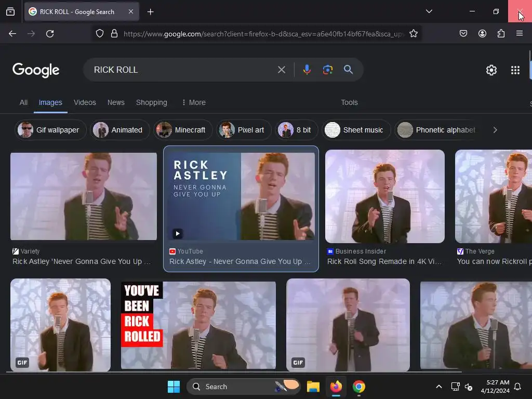
Task: Open the You've Been Rick Rolled image
Action: (x=198, y=325)
